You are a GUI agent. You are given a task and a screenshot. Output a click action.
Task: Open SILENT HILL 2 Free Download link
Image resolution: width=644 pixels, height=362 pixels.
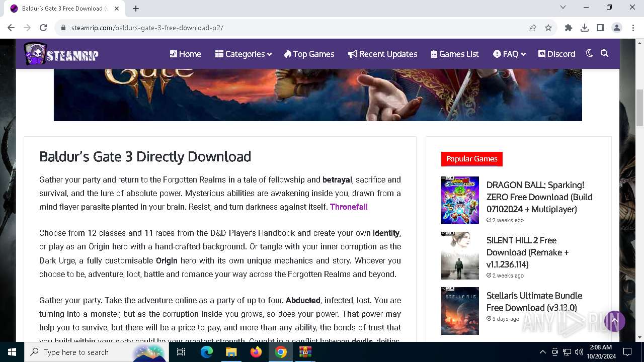(x=527, y=252)
